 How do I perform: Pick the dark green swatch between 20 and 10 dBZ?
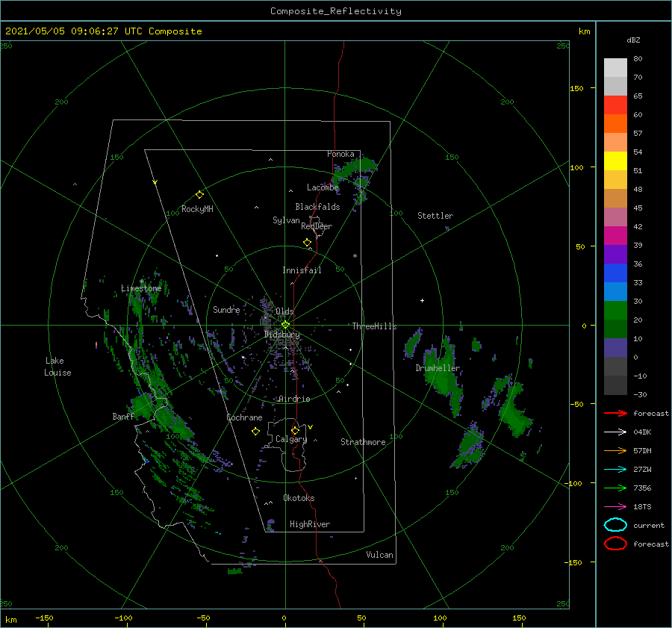tap(615, 329)
